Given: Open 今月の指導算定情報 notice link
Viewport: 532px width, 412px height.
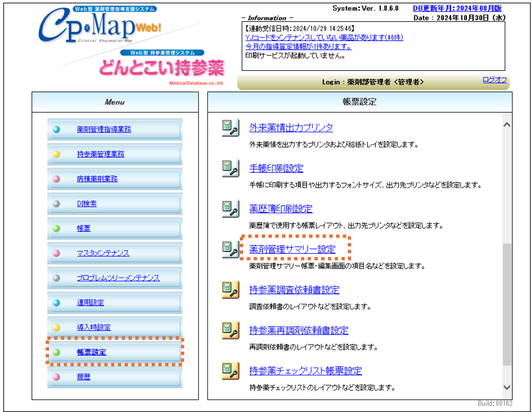Looking at the screenshot, I should (x=298, y=47).
